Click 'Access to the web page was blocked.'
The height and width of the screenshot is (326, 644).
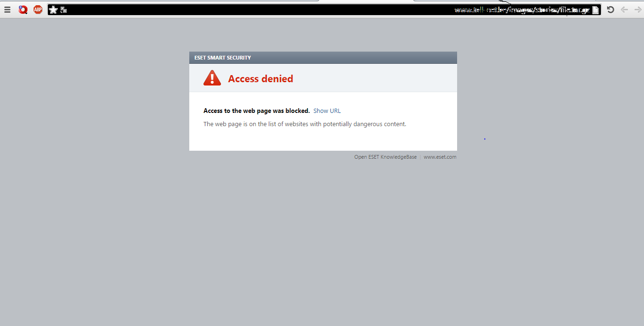pyautogui.click(x=256, y=111)
